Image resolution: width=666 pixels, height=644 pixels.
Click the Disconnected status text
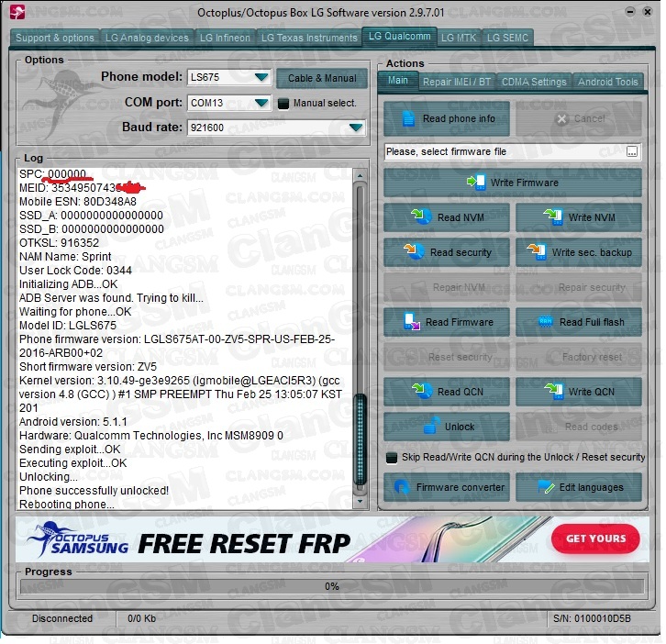tap(62, 618)
